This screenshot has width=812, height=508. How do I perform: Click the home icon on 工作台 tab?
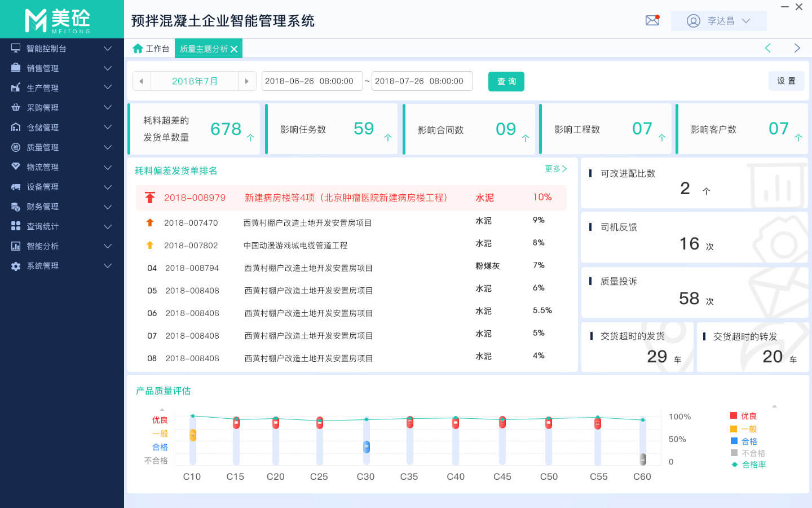click(138, 49)
